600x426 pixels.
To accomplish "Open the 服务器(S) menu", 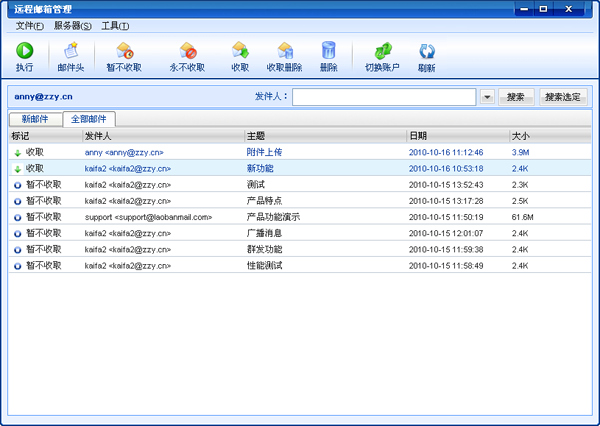I will tap(72, 25).
